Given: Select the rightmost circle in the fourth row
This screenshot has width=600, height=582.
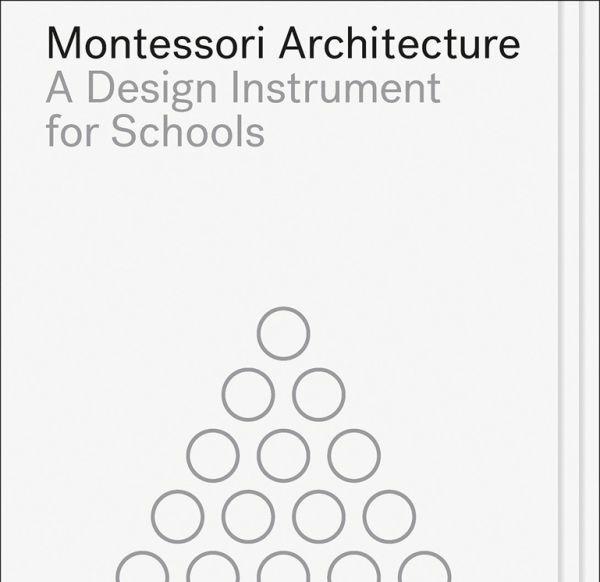Looking at the screenshot, I should point(389,516).
